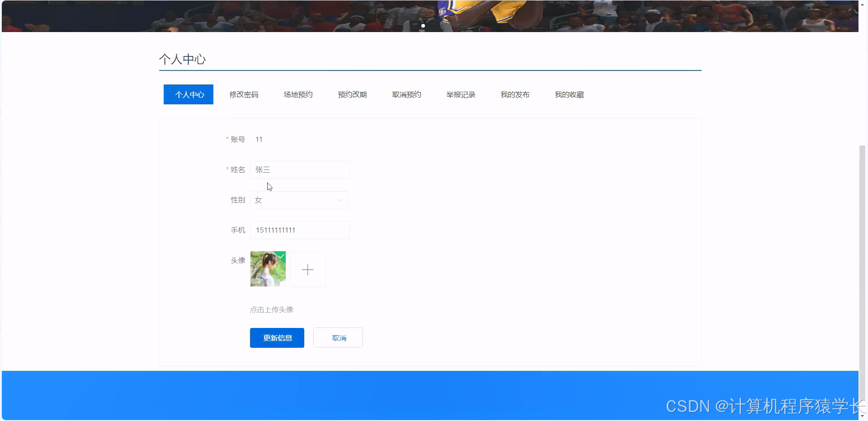
Task: View the 举报记录 tab
Action: click(461, 94)
